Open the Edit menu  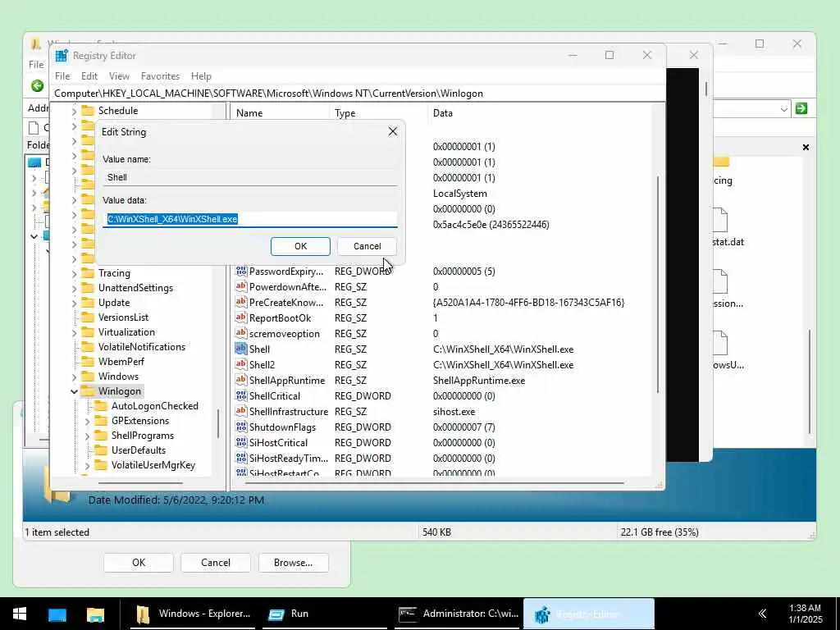coord(89,76)
